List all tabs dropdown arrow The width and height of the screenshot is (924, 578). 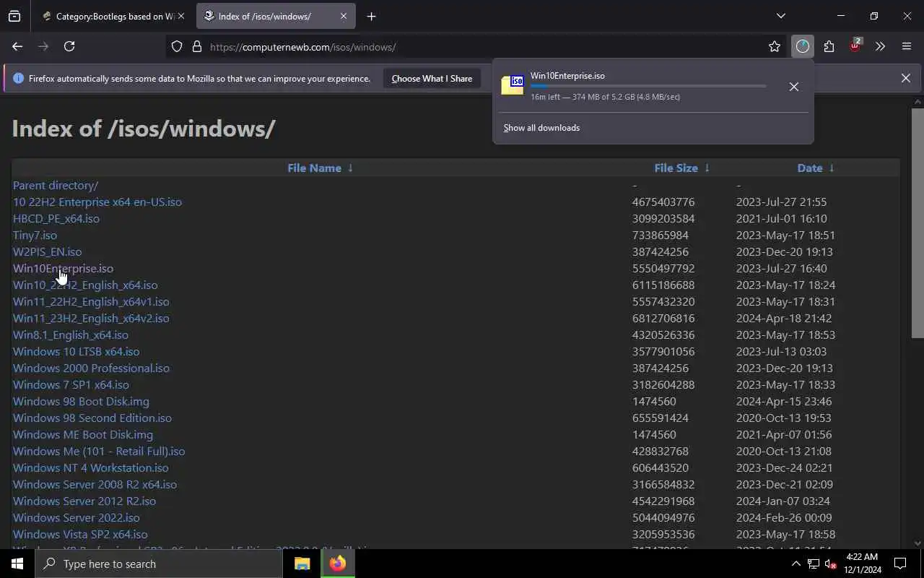780,16
